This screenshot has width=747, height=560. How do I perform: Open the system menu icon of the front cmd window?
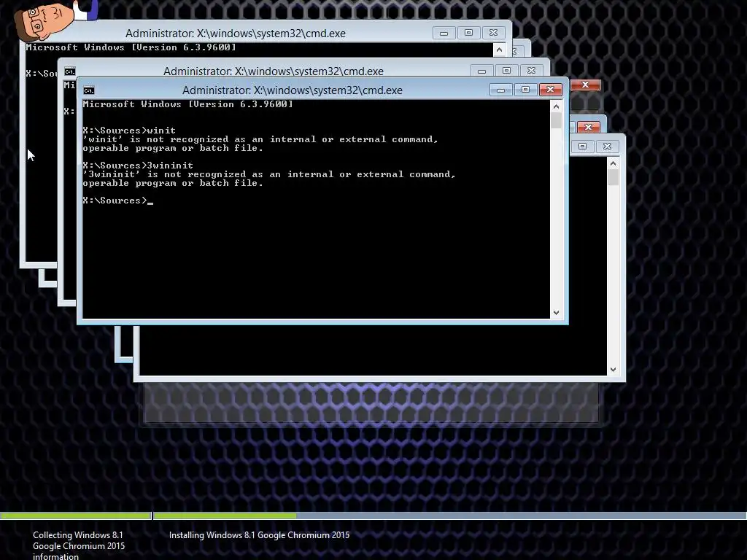88,90
